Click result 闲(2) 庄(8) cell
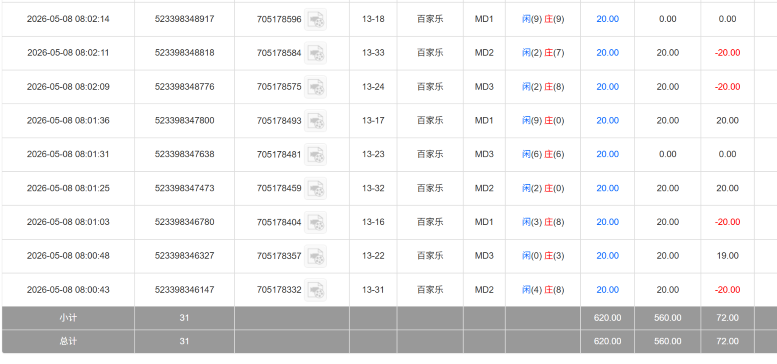Viewport: 777px width, 364px height. coord(543,87)
